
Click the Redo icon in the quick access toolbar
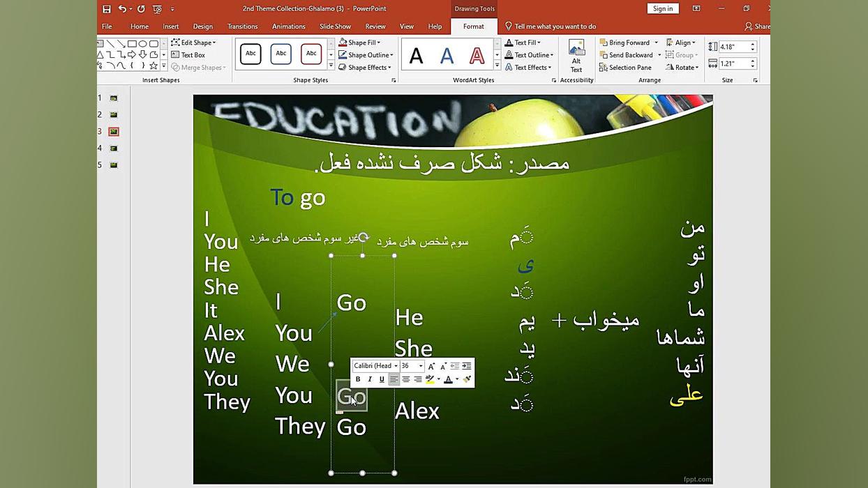click(x=141, y=9)
